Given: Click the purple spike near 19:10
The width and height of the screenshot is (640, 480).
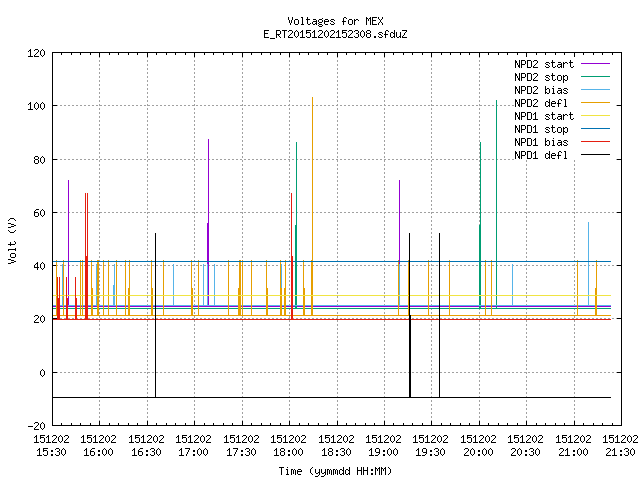Looking at the screenshot, I should (400, 220).
